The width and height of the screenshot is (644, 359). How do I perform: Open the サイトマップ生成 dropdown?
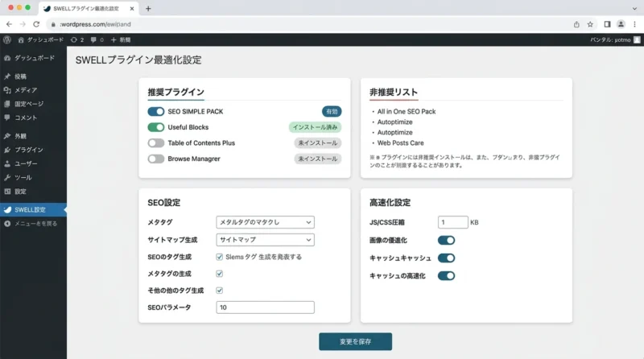(x=266, y=240)
